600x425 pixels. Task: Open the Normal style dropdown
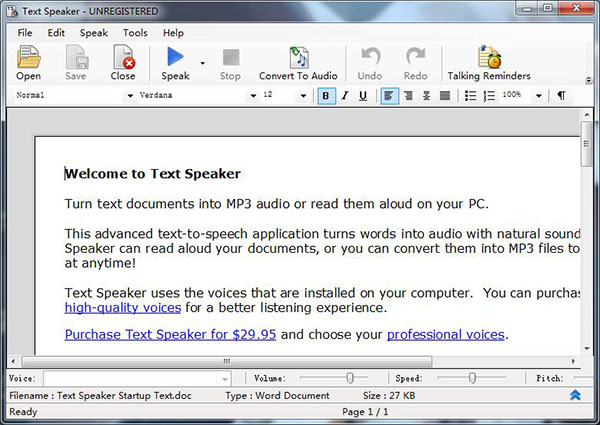click(130, 96)
